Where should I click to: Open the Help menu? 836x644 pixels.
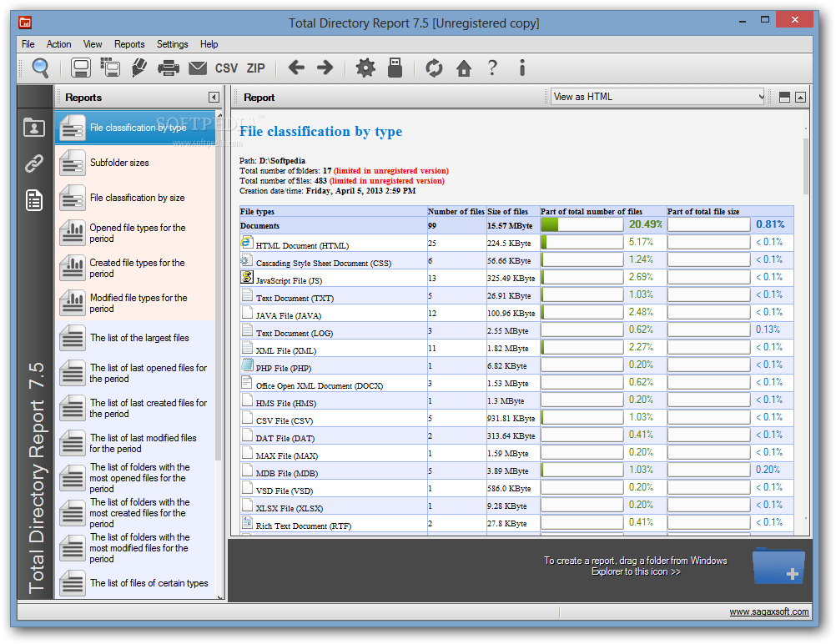pos(209,44)
